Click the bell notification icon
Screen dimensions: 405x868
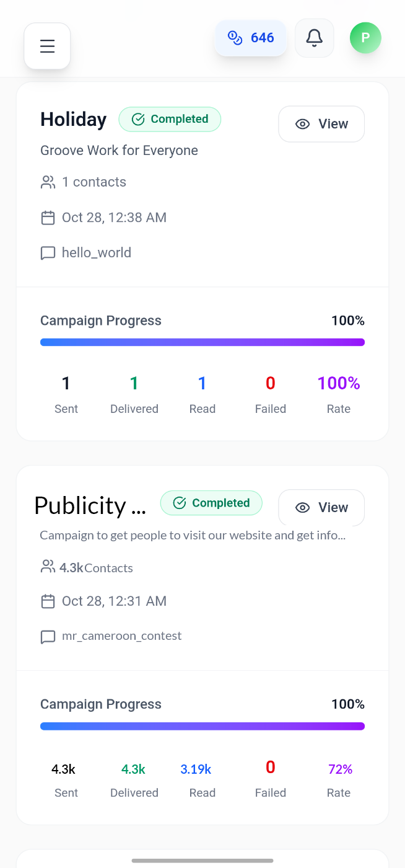pos(314,38)
